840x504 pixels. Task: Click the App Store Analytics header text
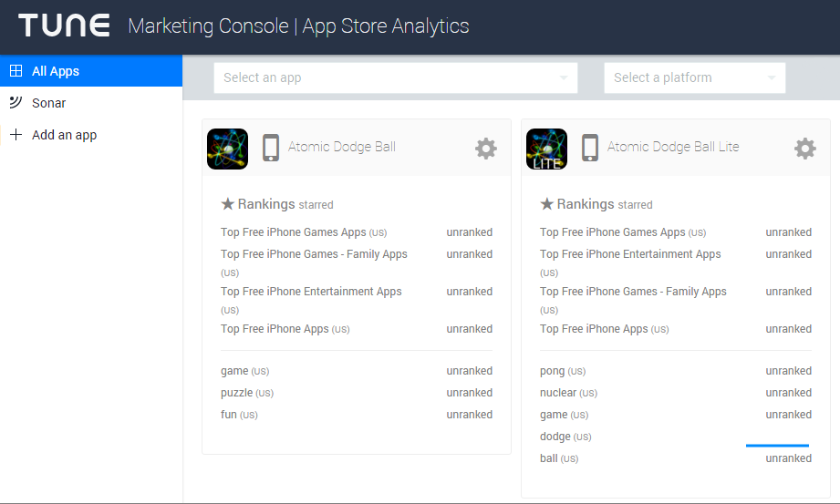386,26
